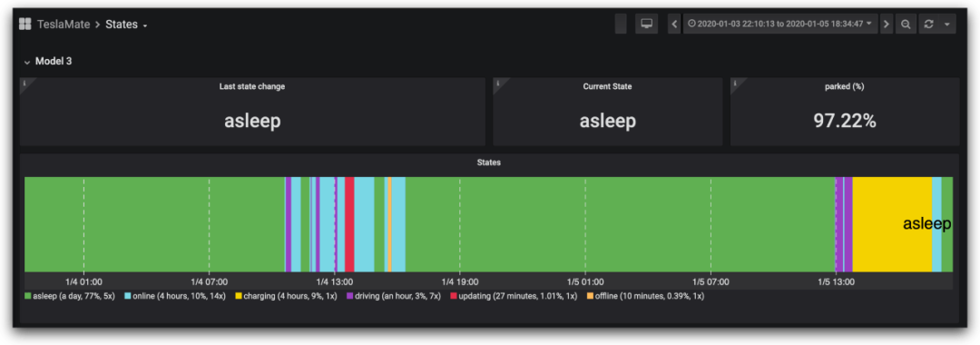The image size is (980, 345).
Task: Click the yellow charging segment in timeline
Action: [x=892, y=224]
